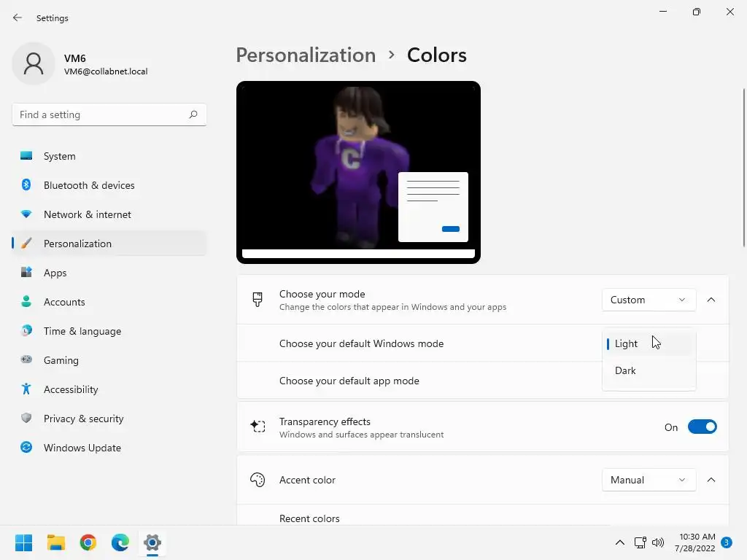Screen dimensions: 747x560
Task: Click the Network wifi icon
Action: [26, 214]
